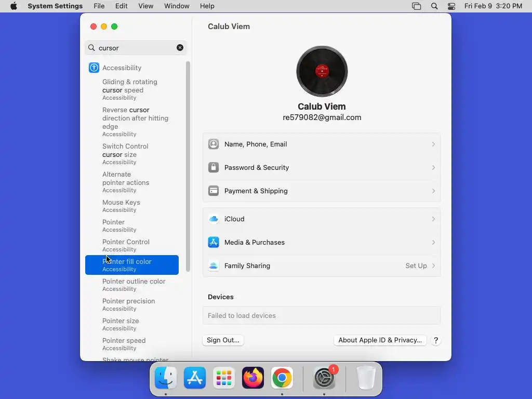Open Spotlight search in menu bar
The image size is (532, 399).
point(434,6)
